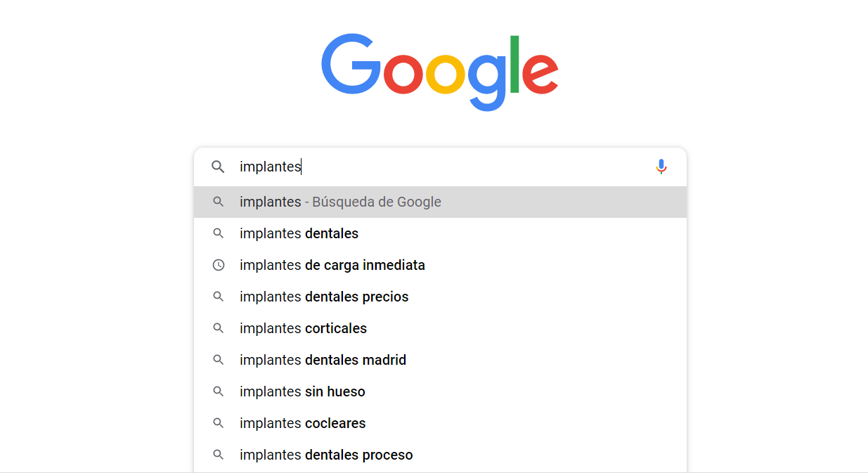Viewport: 868px width, 473px height.
Task: Click the search icon beside implantes cocleares
Action: coord(219,423)
